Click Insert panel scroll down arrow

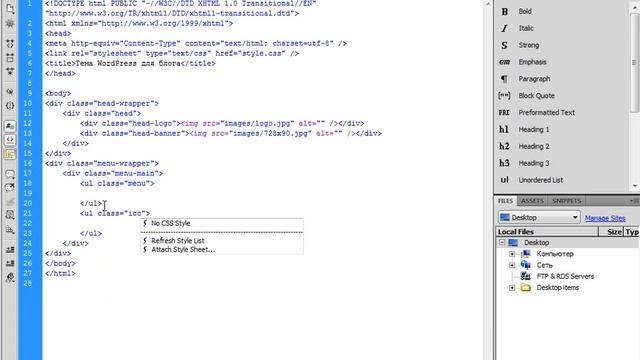(635, 186)
